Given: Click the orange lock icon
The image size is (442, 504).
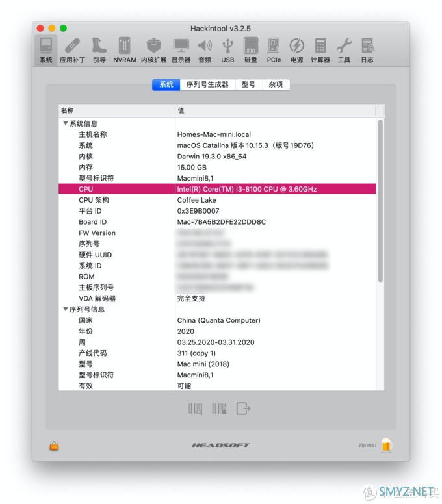Looking at the screenshot, I should [54, 446].
